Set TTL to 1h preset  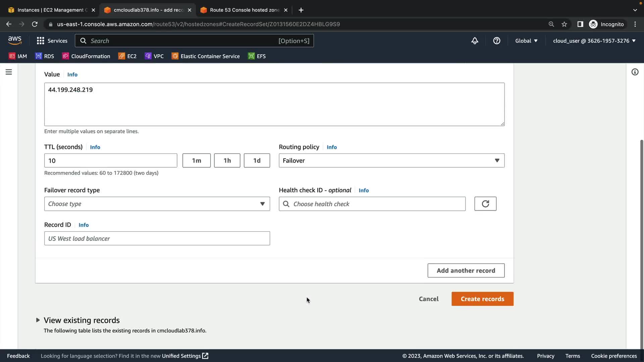227,161
